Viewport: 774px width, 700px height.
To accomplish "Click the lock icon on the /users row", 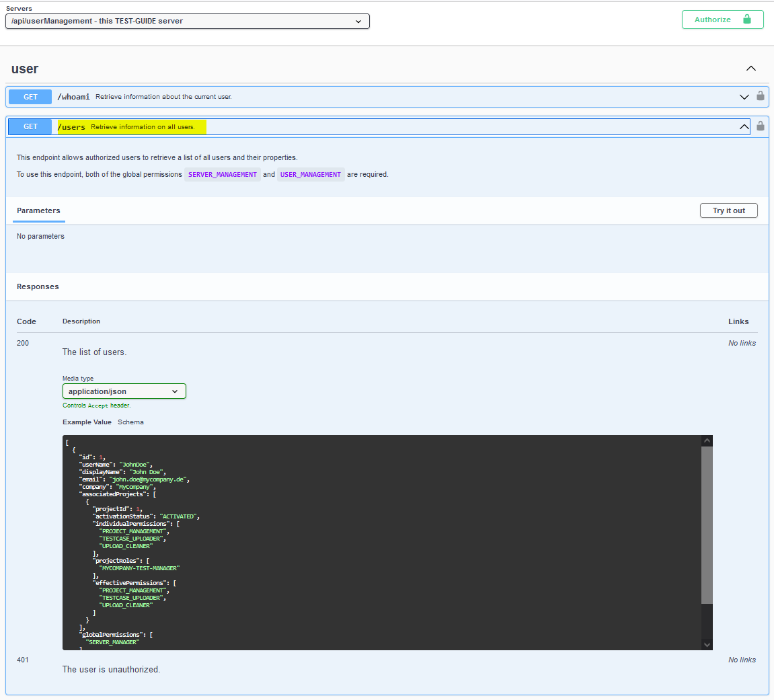I will point(761,126).
